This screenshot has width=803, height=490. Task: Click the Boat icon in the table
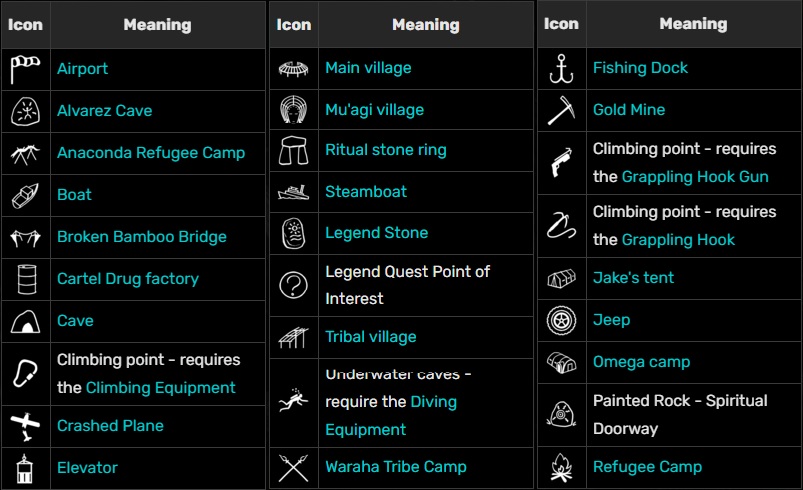pos(25,195)
